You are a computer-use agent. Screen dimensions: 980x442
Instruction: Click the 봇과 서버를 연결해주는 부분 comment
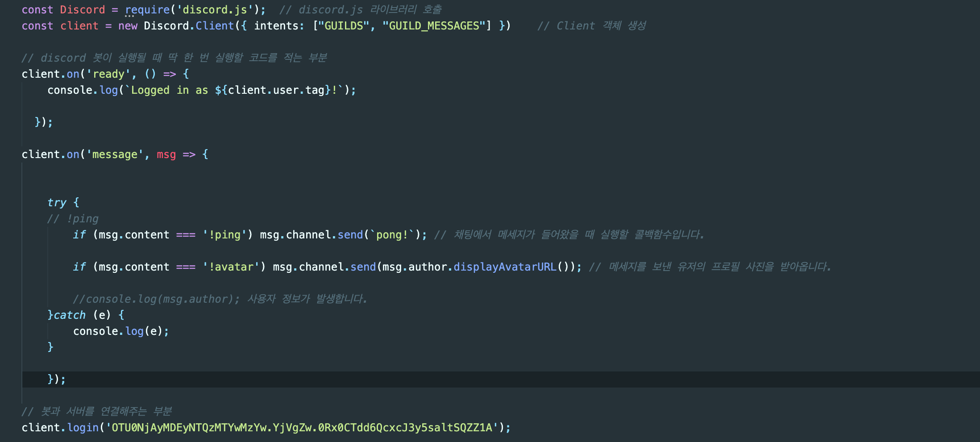click(x=97, y=412)
